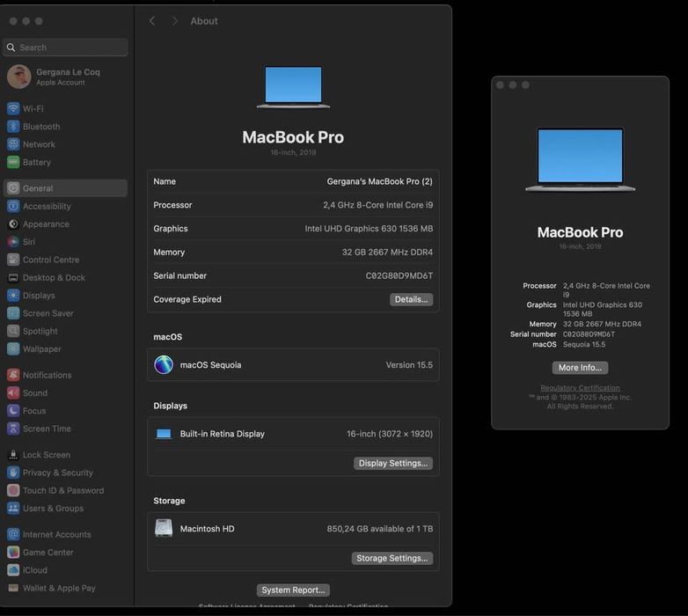Open Touch ID & Password fingerprint icon
The height and width of the screenshot is (616, 688).
point(13,490)
